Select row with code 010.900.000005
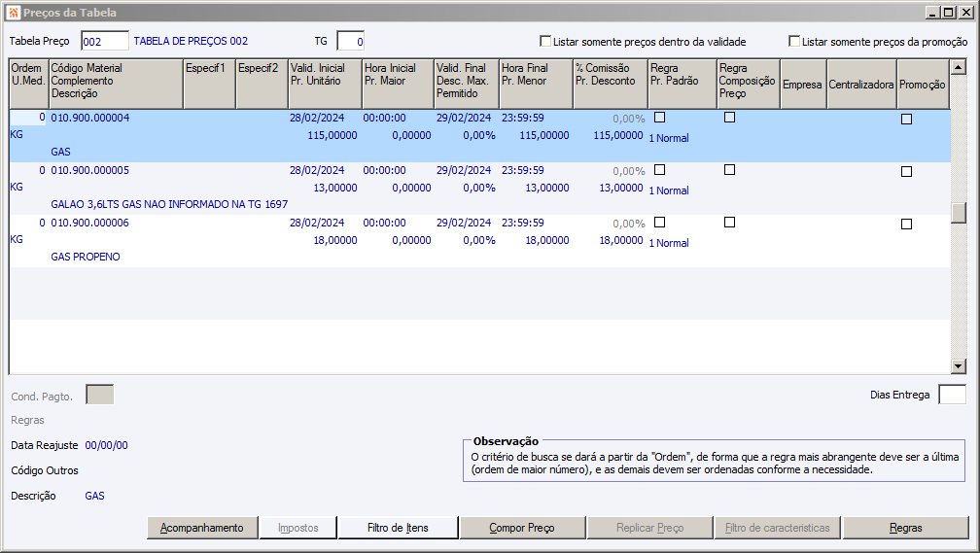 point(90,171)
